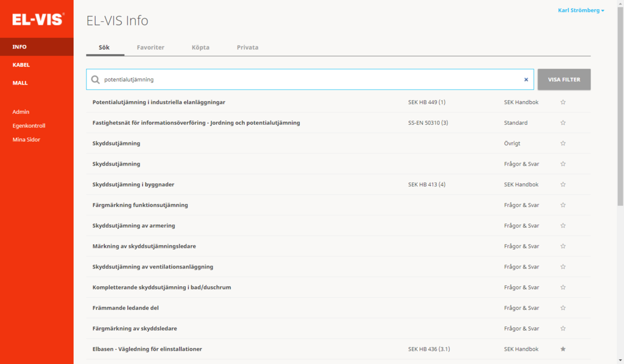Switch to the Sök tab
The height and width of the screenshot is (364, 624).
point(104,47)
